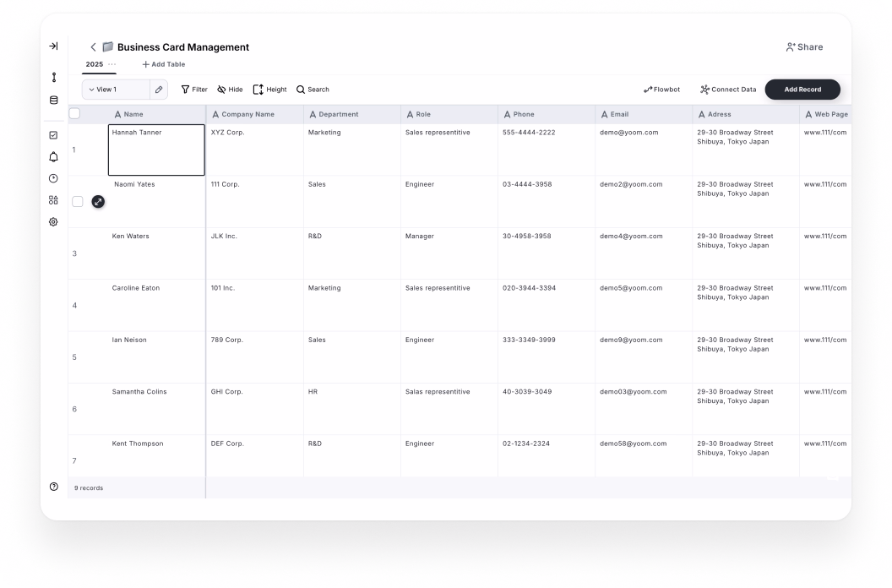Image resolution: width=892 pixels, height=588 pixels.
Task: Click the Business Card Management title
Action: (x=183, y=47)
